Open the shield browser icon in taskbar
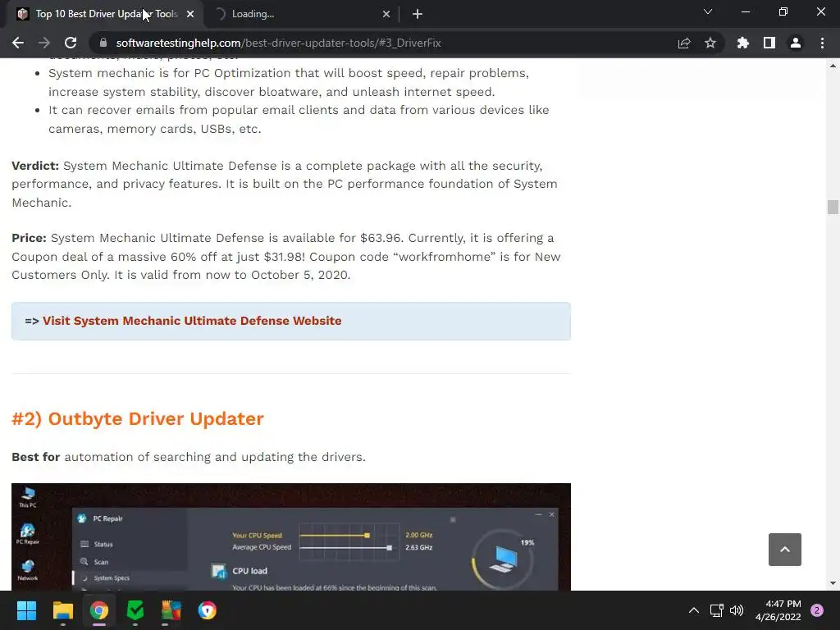This screenshot has width=840, height=630. coord(208,610)
